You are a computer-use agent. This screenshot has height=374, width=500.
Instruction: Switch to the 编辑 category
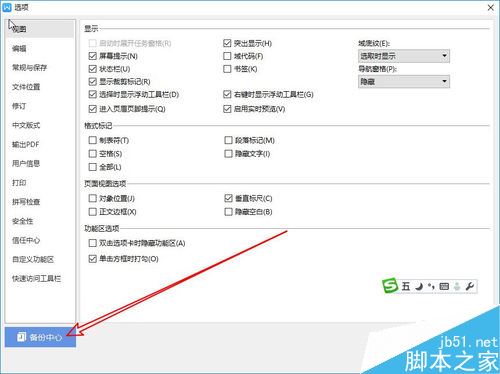click(x=19, y=49)
